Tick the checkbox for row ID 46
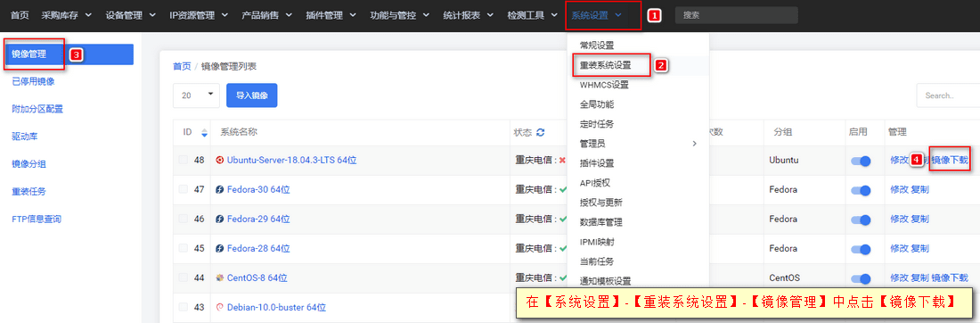 [184, 219]
